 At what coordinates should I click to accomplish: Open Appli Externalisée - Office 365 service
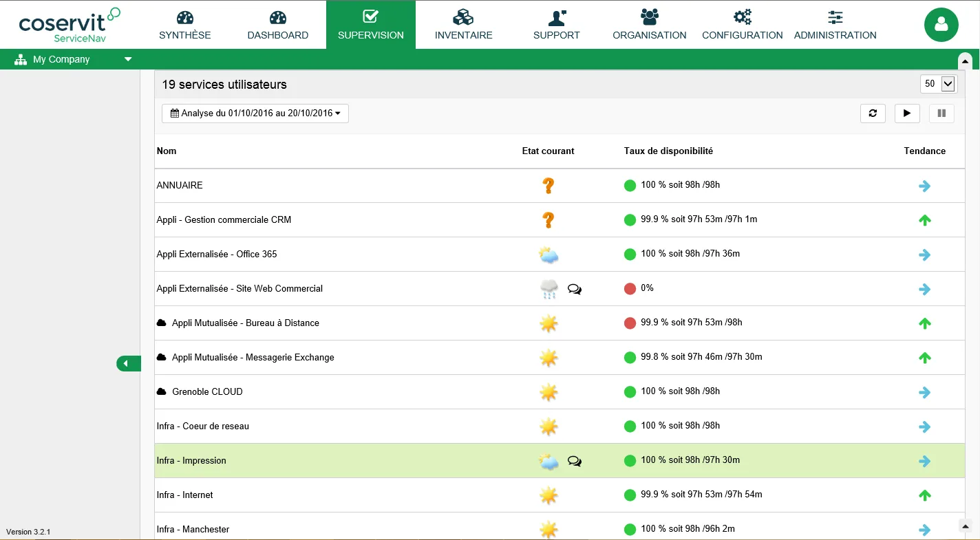pos(217,254)
